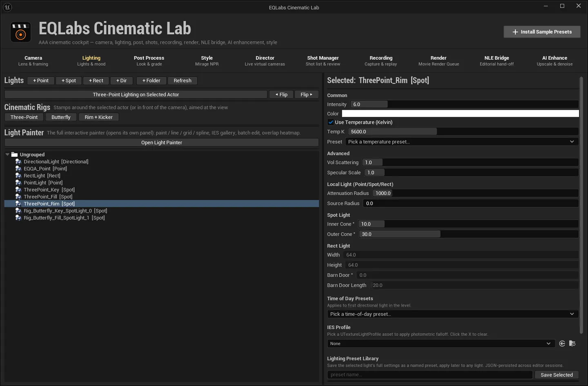Use selected asset arrow icon for IES Profile

coord(562,344)
